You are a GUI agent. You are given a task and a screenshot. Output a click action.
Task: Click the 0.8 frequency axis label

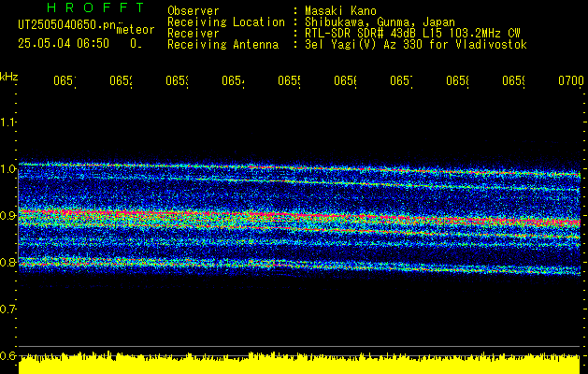click(7, 262)
